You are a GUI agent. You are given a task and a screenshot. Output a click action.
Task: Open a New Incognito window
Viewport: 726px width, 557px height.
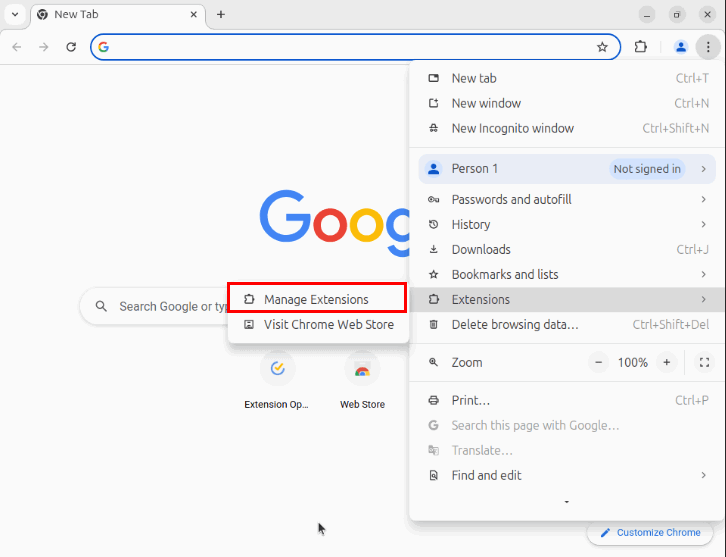pyautogui.click(x=567, y=128)
